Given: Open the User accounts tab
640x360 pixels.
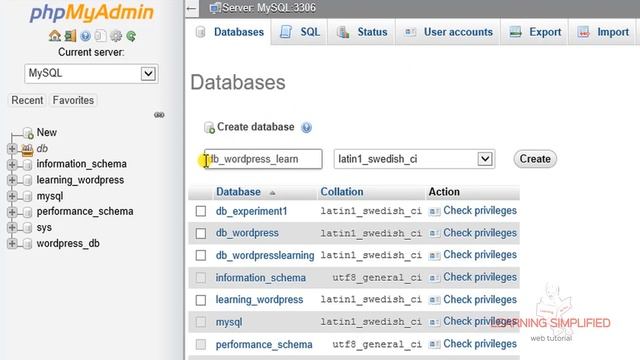Looking at the screenshot, I should 448,32.
